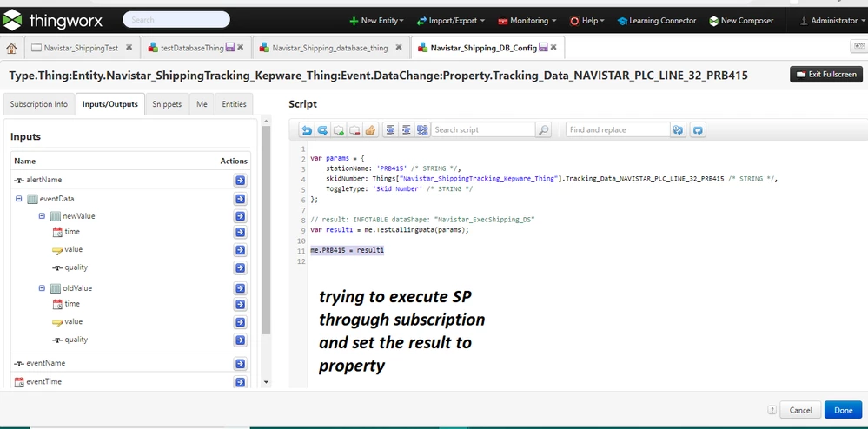
Task: Click the Exit Fullscreen button
Action: [x=826, y=74]
